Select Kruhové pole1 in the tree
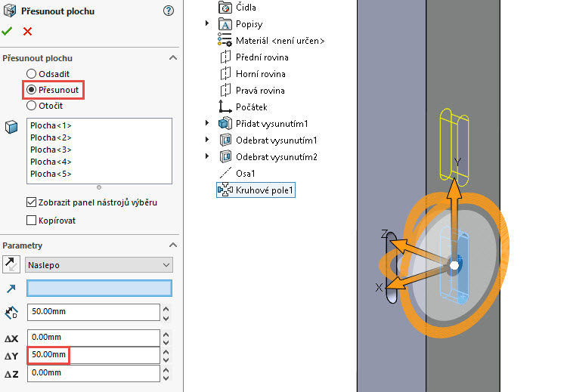 [x=265, y=190]
